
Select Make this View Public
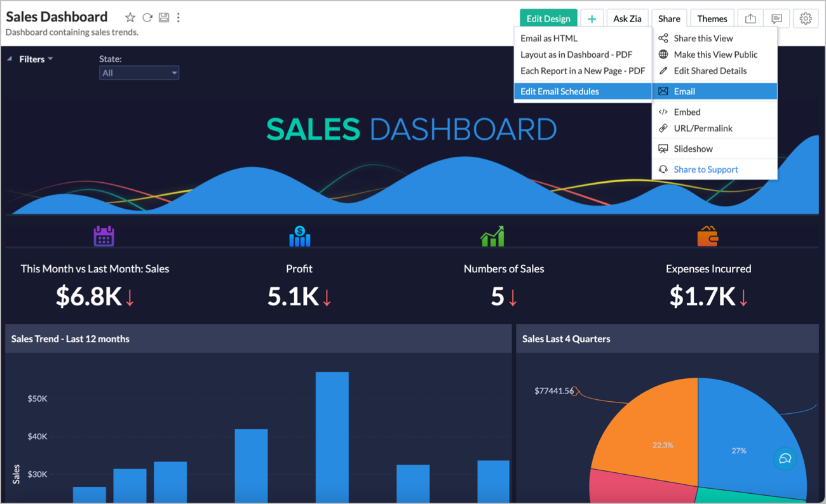[x=715, y=55]
